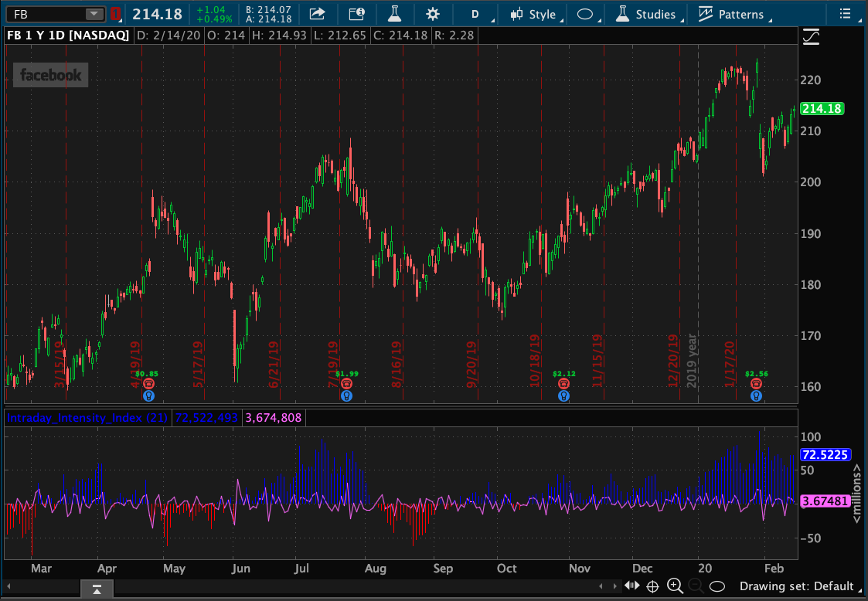Open chart settings gear icon
Image resolution: width=868 pixels, height=601 pixels.
click(432, 15)
